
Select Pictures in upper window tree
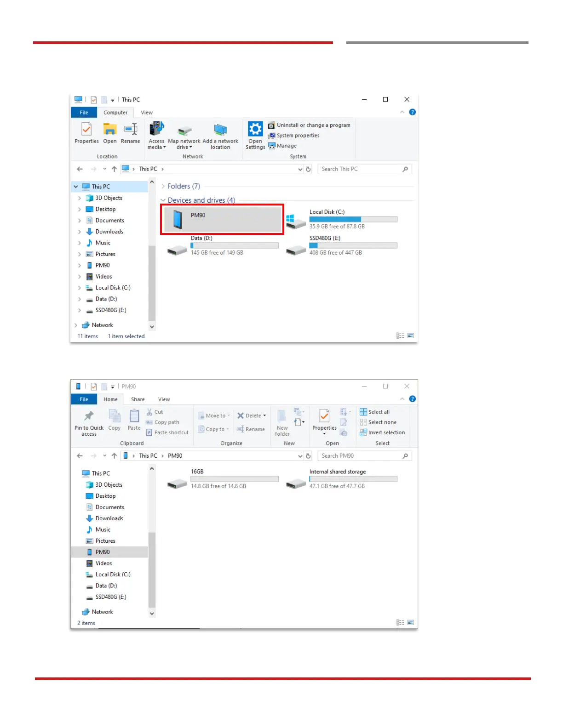click(105, 254)
